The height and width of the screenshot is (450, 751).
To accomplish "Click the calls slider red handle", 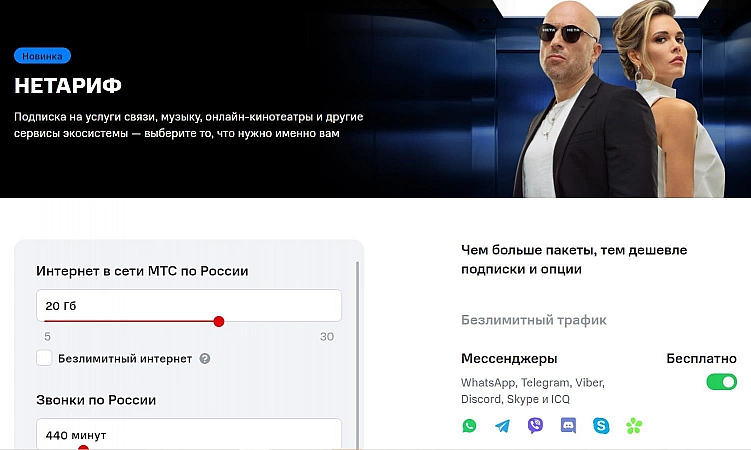I will [83, 448].
